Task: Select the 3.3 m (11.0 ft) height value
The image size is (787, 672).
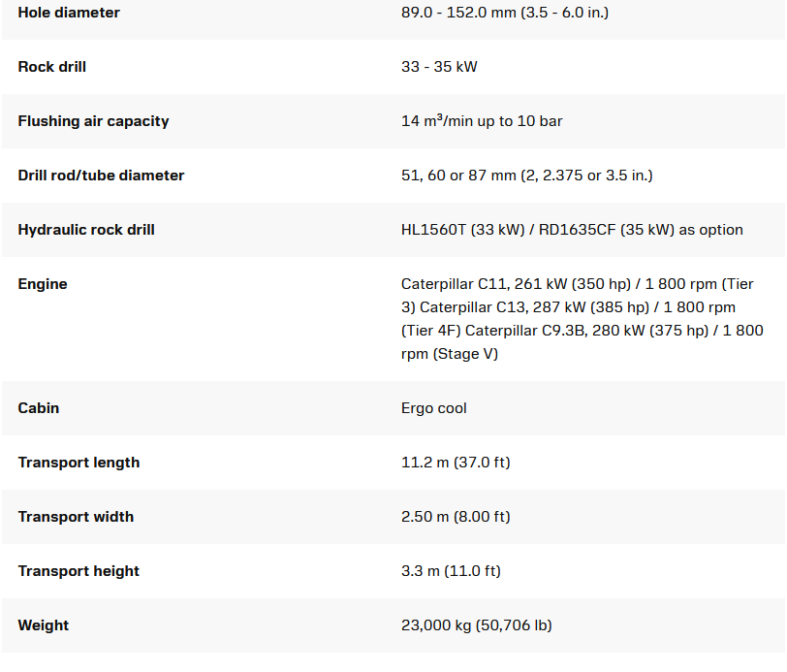Action: 451,571
